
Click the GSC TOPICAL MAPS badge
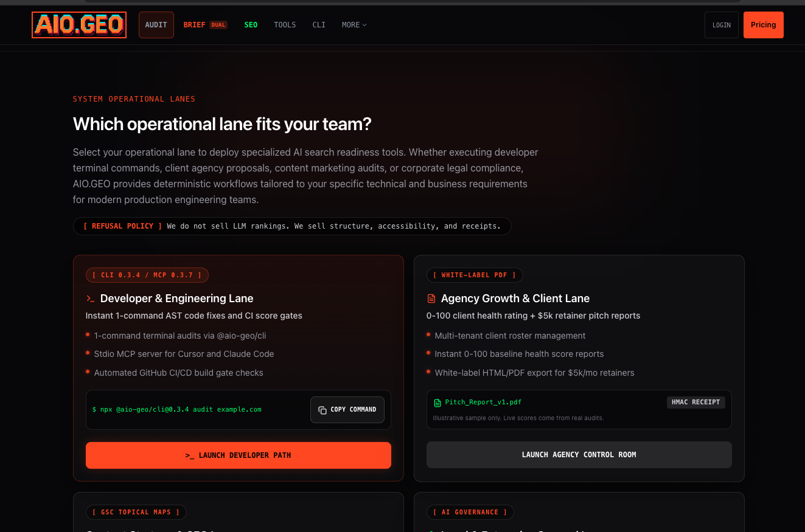pos(136,513)
